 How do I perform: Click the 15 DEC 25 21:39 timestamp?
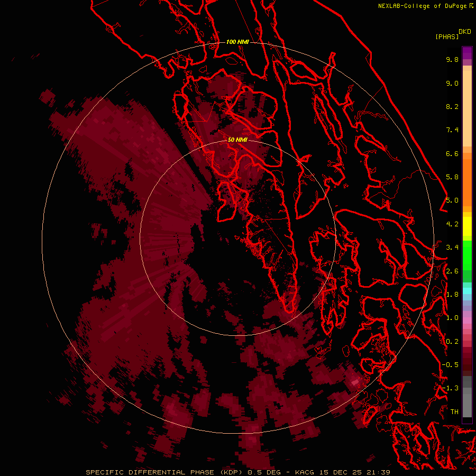pyautogui.click(x=354, y=472)
